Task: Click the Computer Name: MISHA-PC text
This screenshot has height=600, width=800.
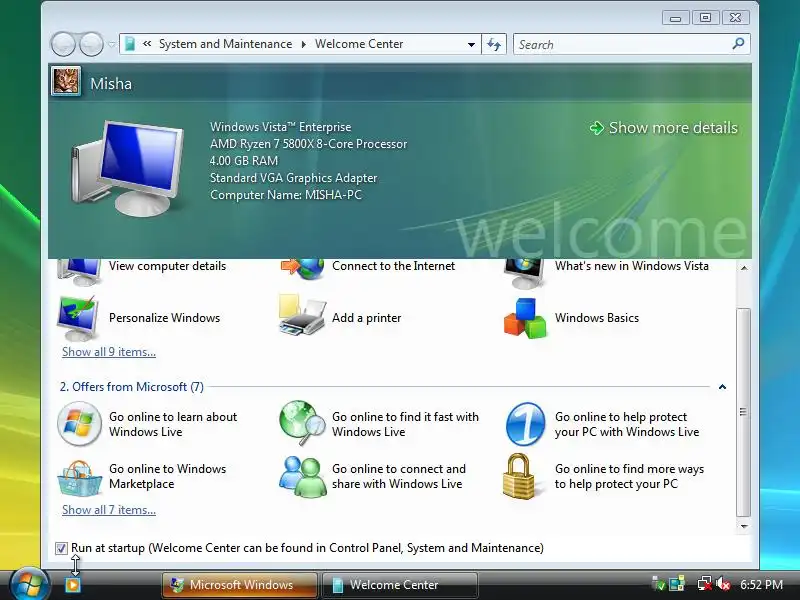Action: 286,195
